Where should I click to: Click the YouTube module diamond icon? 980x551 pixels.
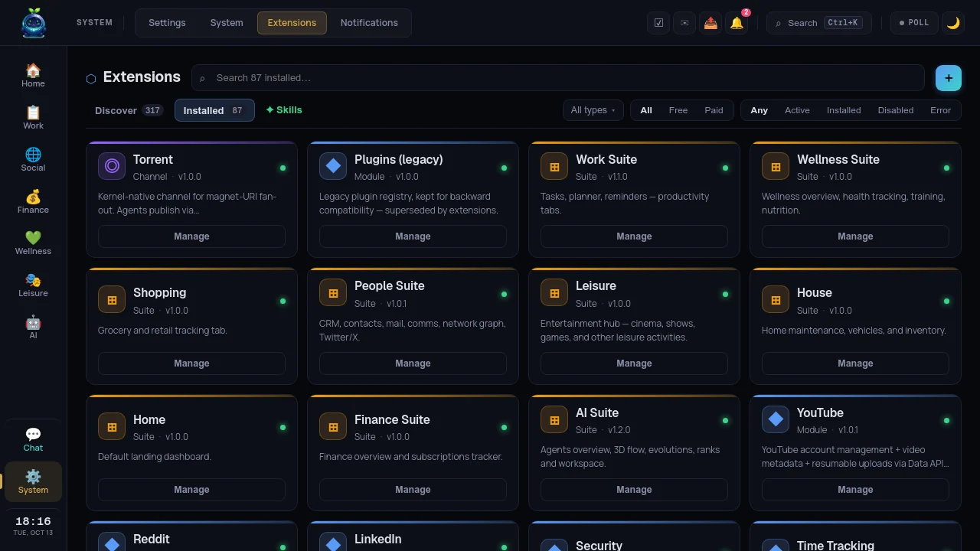click(x=776, y=419)
